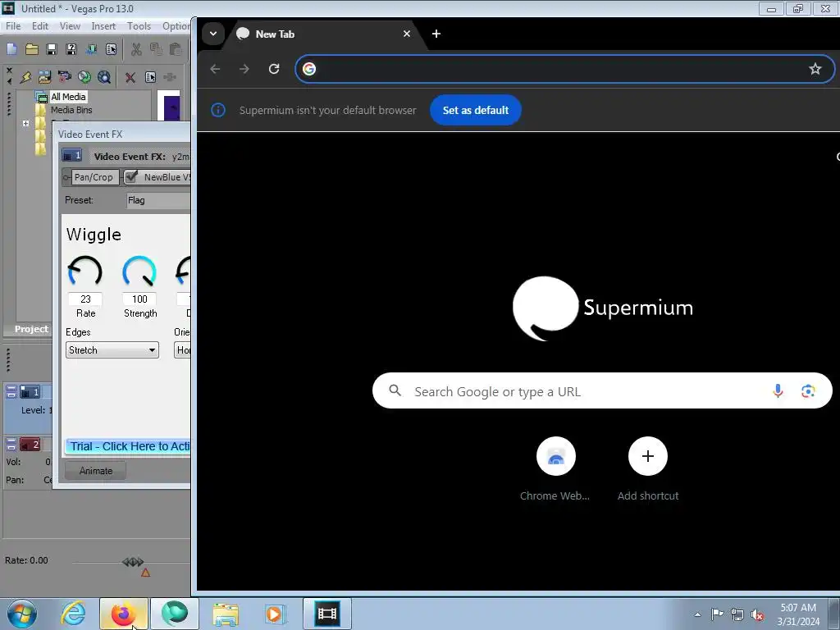The image size is (840, 630).
Task: Open Media Properties icon in Project Media toolbar
Action: coord(151,77)
